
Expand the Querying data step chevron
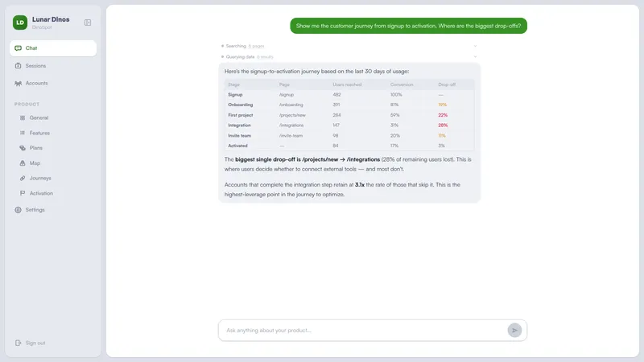click(475, 56)
